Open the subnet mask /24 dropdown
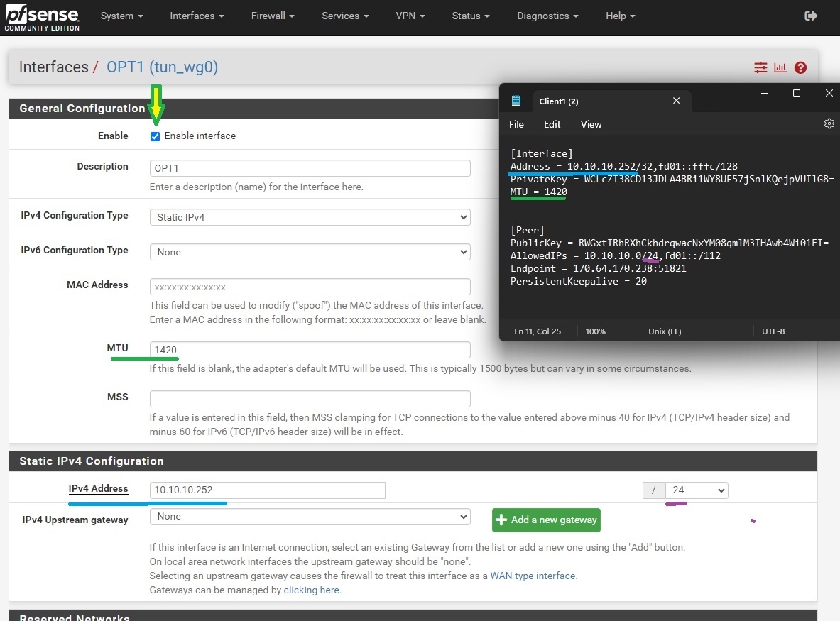 (696, 490)
